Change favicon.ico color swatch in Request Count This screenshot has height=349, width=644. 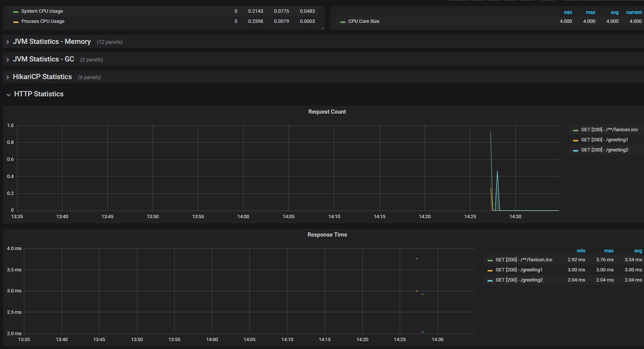(576, 130)
